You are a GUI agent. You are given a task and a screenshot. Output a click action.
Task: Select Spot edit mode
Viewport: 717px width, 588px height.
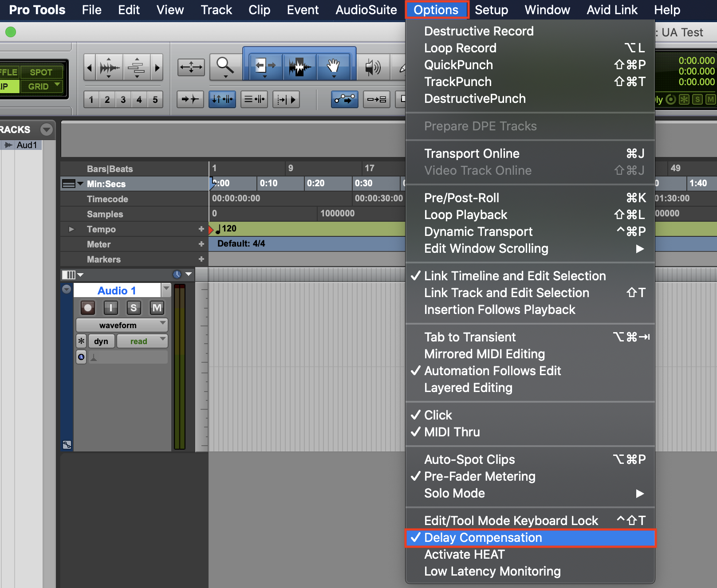[41, 72]
